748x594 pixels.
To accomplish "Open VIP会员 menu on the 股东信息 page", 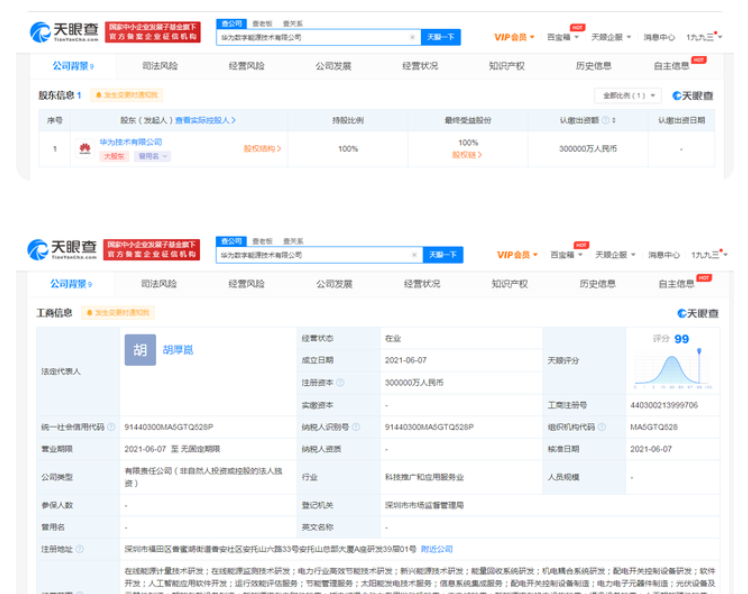I will 514,37.
